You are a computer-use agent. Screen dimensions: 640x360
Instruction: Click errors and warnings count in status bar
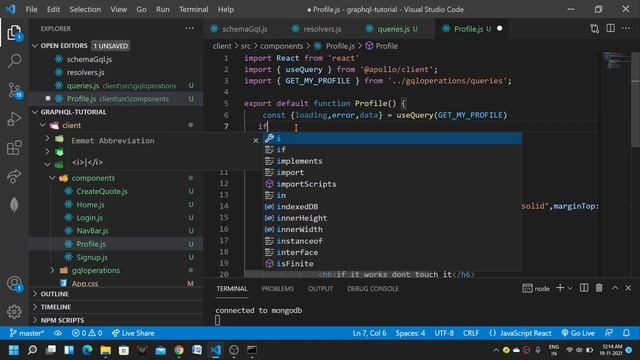87,333
